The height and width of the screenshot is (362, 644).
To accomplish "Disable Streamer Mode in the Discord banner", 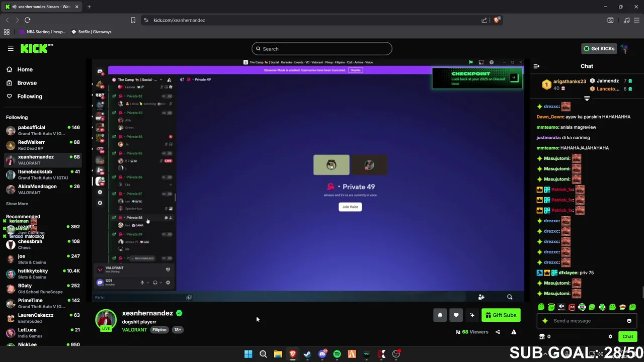I will coord(355,70).
